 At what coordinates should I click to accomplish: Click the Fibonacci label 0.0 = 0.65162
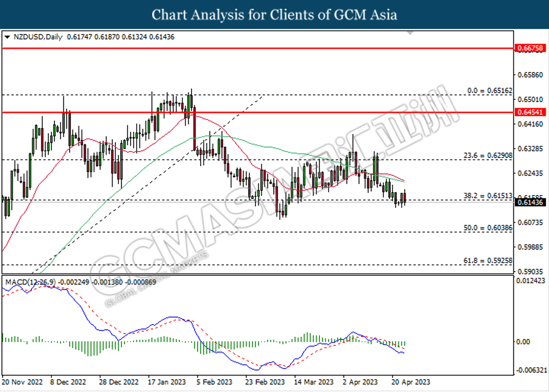[490, 90]
